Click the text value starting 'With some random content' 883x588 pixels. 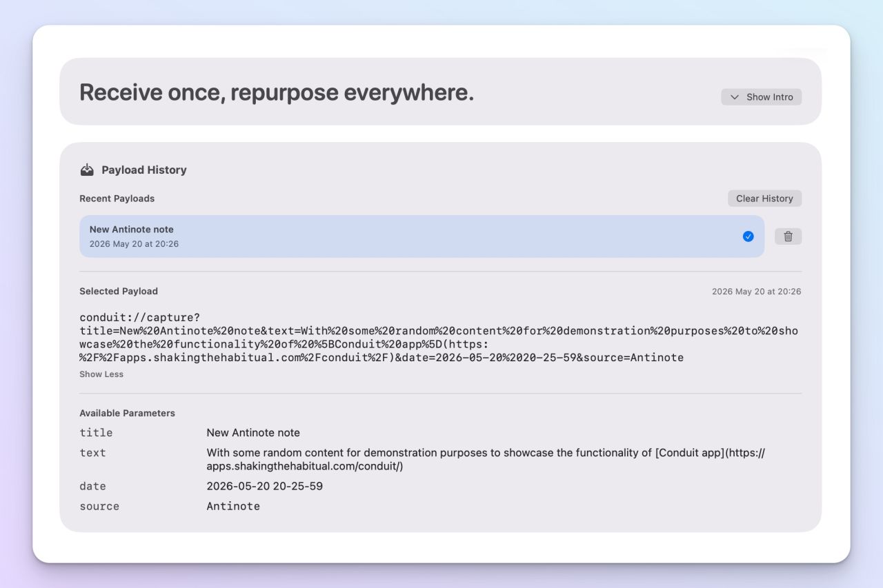(486, 460)
